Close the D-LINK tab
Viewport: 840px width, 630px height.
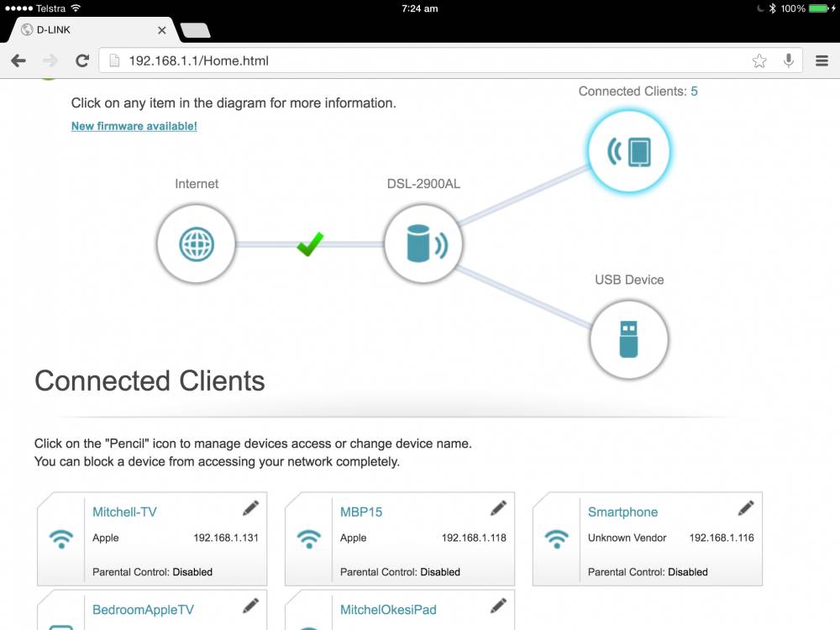click(162, 30)
